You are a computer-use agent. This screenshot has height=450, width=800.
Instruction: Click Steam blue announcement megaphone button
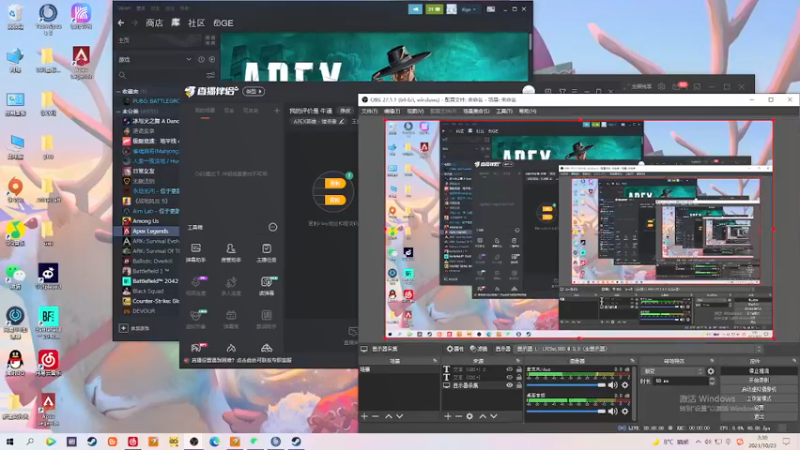pyautogui.click(x=415, y=9)
